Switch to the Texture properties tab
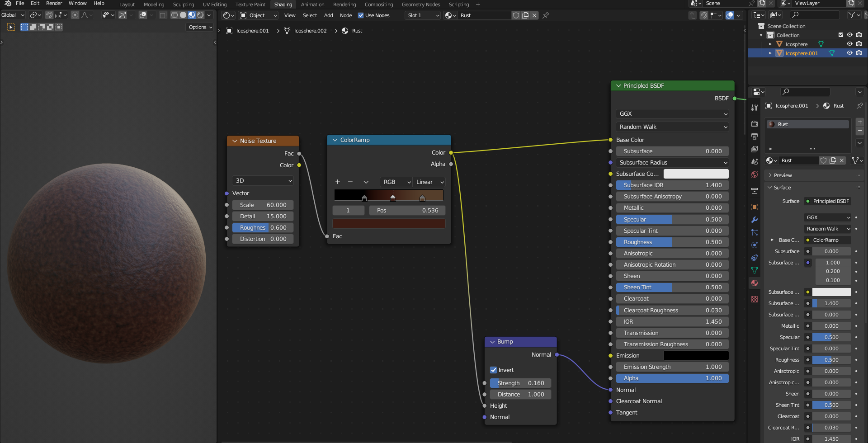 754,299
